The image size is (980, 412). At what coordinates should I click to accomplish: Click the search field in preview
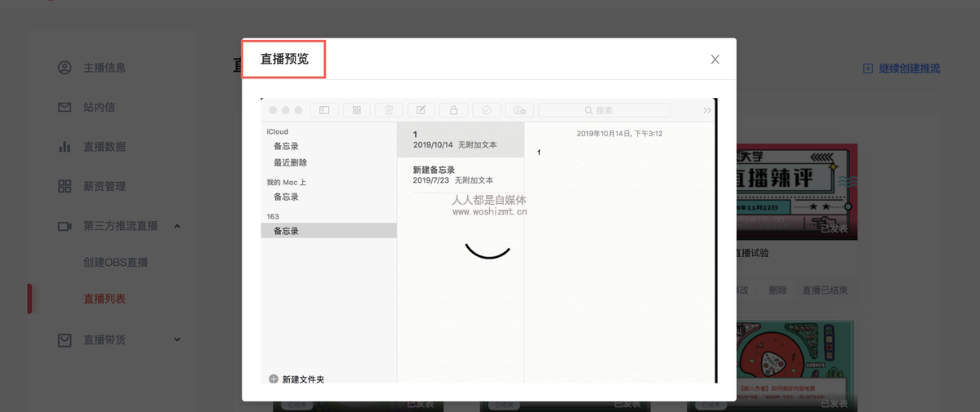pos(604,110)
